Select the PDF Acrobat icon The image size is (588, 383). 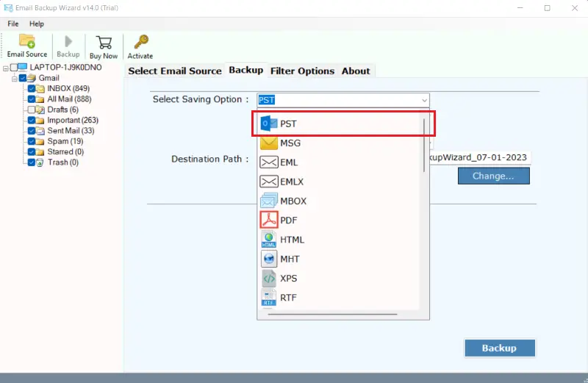[268, 220]
